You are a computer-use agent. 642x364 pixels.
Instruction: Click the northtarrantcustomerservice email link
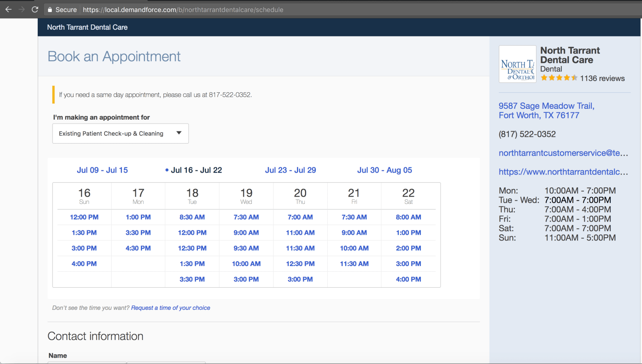point(563,153)
